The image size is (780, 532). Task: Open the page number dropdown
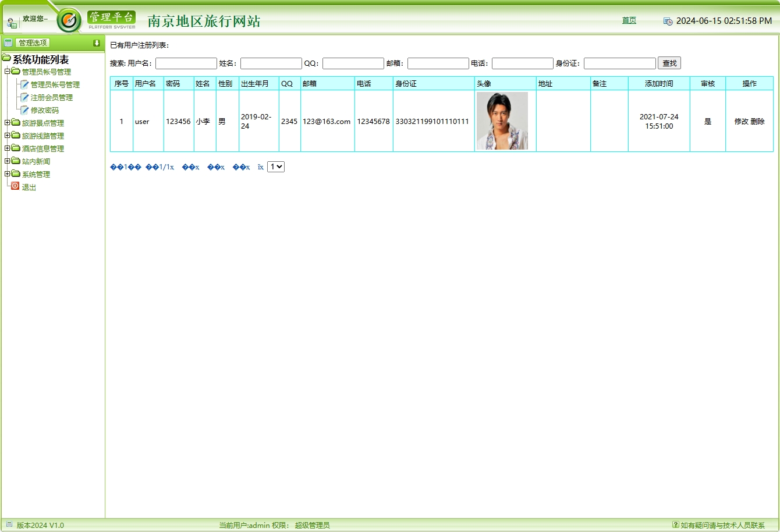275,167
